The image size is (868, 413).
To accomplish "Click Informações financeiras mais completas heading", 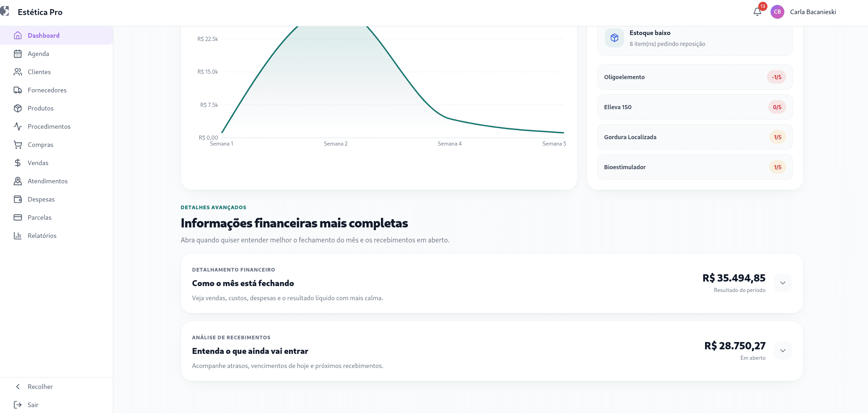I will pos(294,223).
